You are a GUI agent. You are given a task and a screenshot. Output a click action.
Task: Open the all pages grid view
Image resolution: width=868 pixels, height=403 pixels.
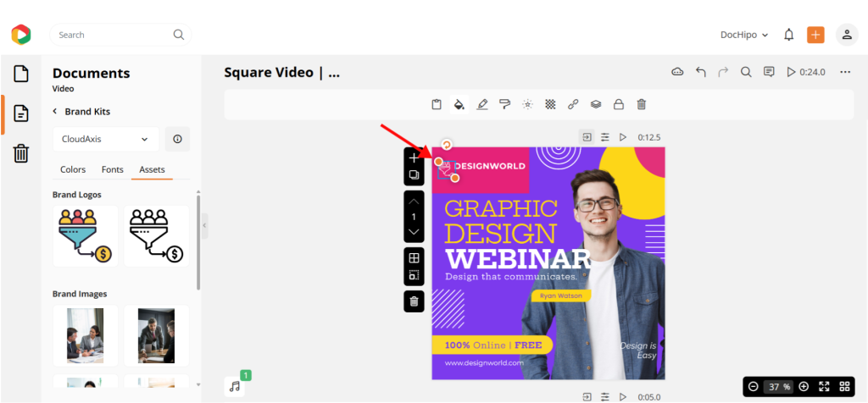tap(845, 386)
